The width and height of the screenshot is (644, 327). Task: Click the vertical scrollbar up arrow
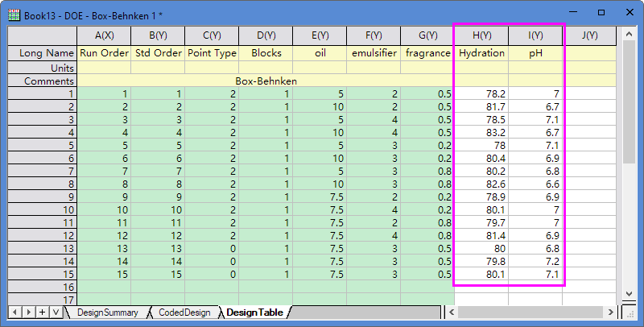tap(629, 35)
